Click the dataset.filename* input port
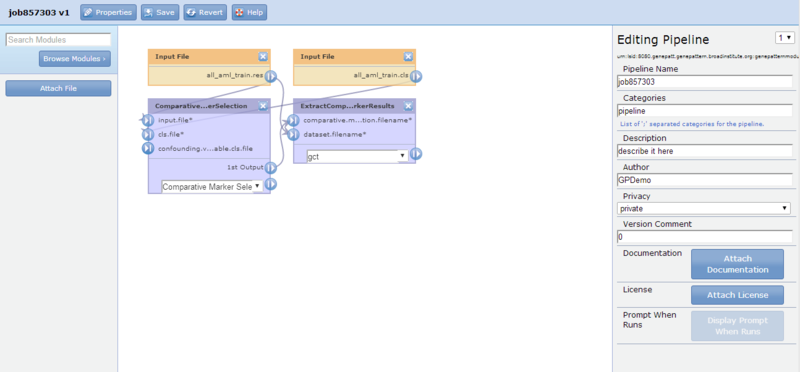This screenshot has width=800, height=372. click(x=293, y=135)
